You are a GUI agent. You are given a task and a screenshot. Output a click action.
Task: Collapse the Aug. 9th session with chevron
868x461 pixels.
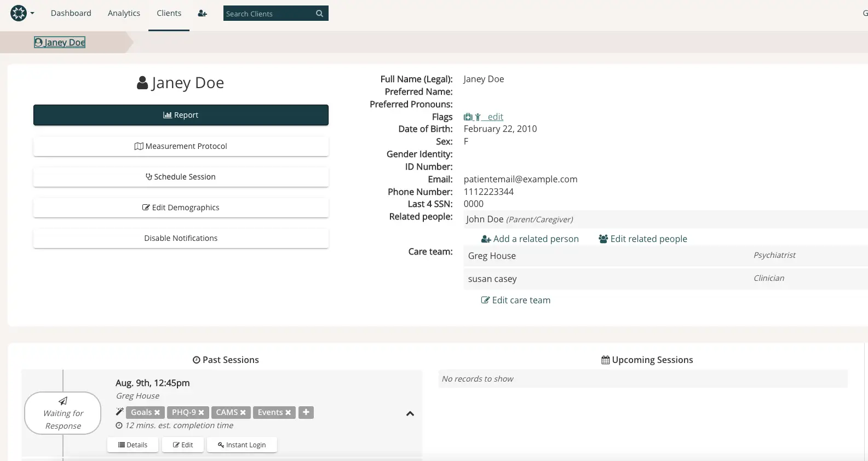[410, 413]
